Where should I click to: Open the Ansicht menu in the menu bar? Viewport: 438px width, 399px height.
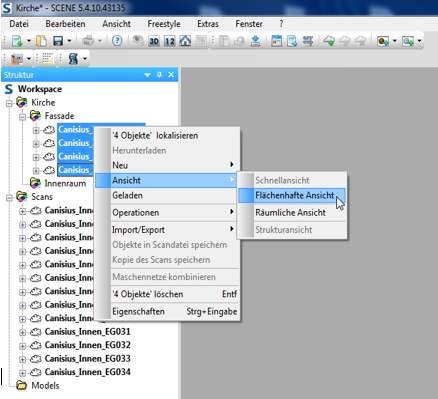click(x=116, y=24)
